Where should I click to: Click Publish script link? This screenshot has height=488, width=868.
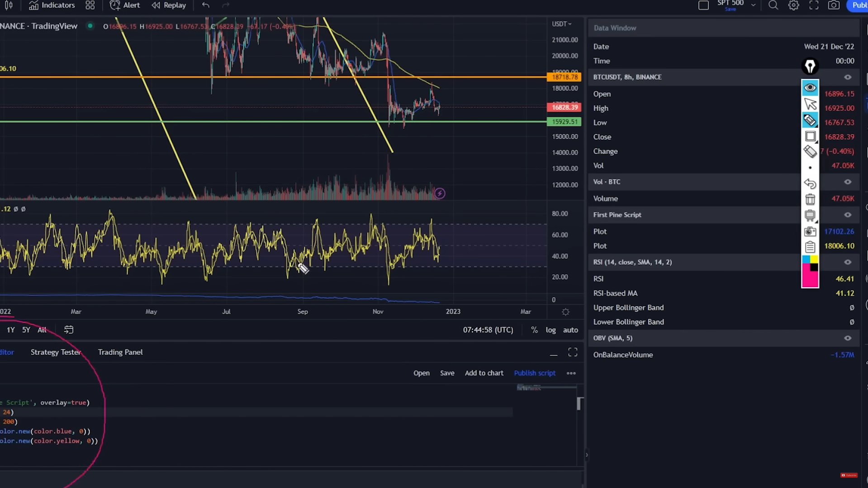tap(535, 373)
